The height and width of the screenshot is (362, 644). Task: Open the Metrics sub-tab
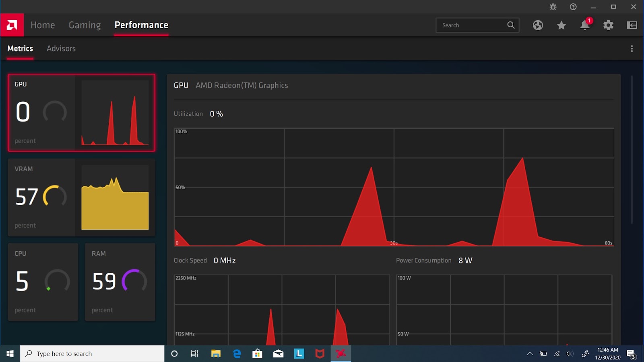[20, 48]
